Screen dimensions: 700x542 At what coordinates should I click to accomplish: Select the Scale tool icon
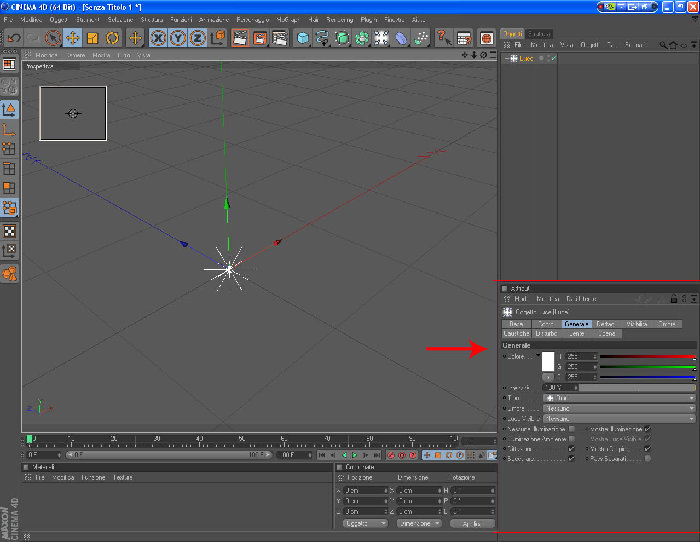92,38
